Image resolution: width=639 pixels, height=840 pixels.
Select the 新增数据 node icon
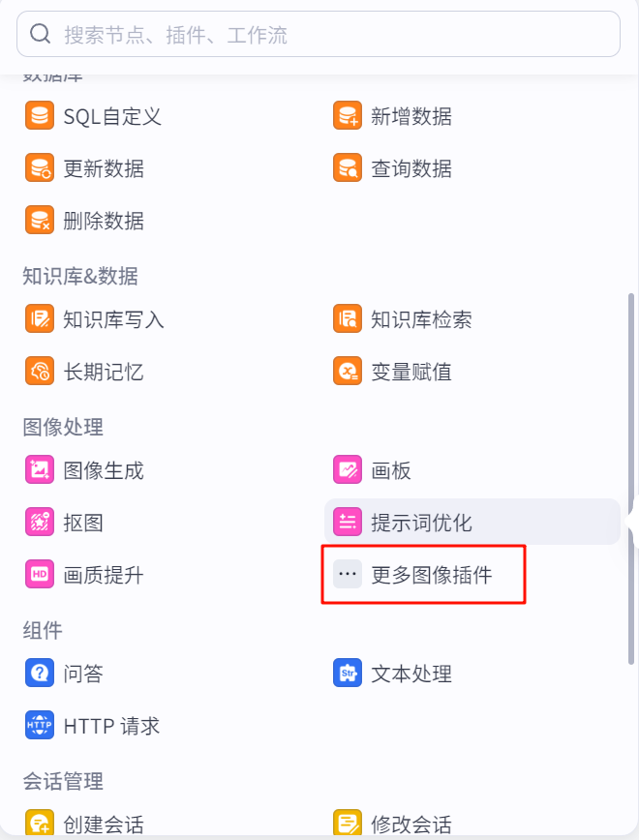(348, 117)
